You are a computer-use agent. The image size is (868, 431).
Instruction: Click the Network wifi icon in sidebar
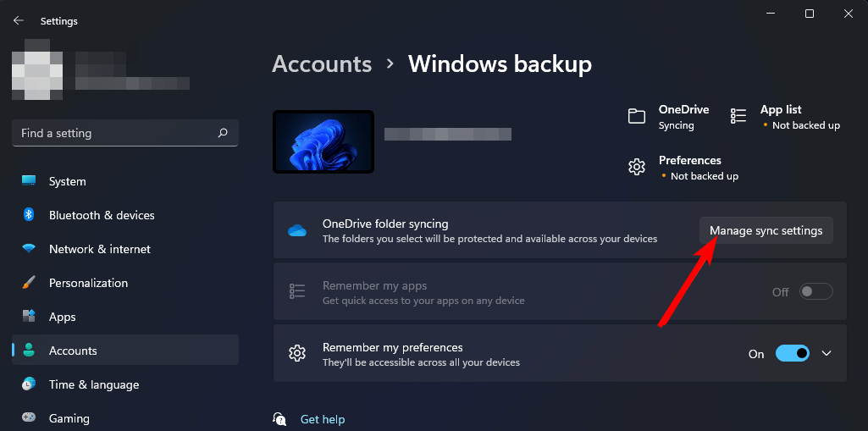click(29, 248)
